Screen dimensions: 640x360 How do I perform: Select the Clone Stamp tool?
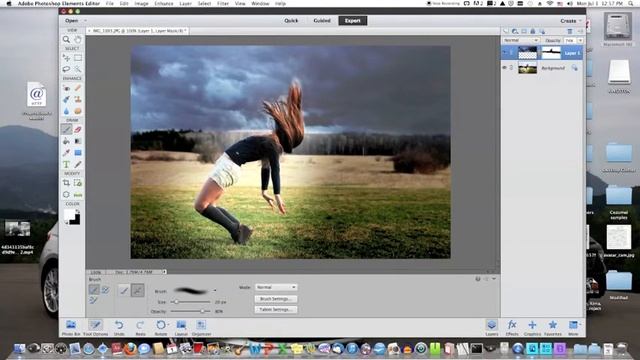tap(78, 99)
